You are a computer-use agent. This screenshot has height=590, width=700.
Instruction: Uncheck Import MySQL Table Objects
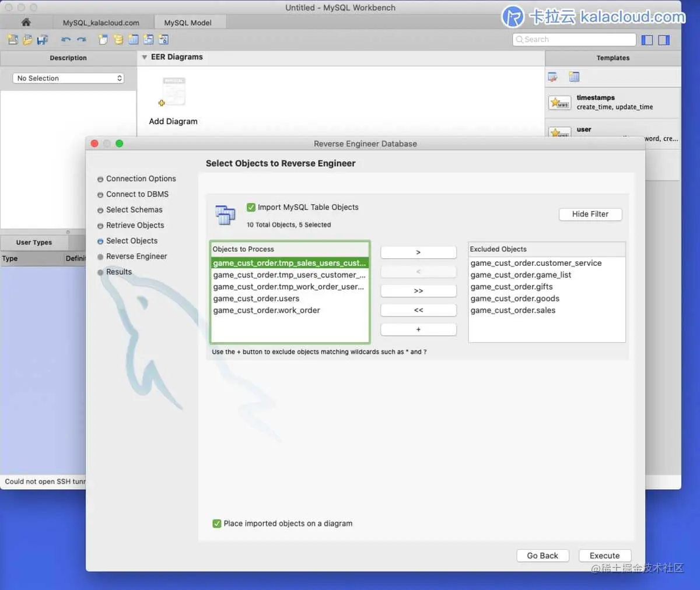pos(251,207)
